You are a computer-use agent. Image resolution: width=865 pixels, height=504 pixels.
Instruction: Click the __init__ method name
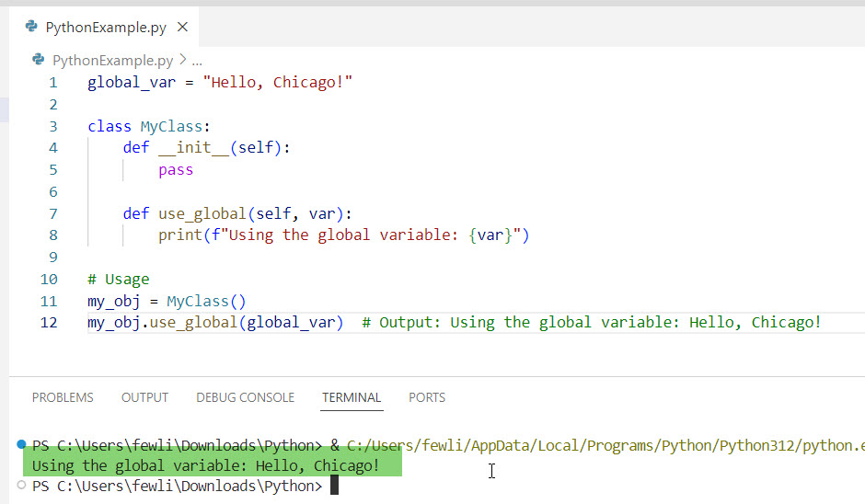193,148
